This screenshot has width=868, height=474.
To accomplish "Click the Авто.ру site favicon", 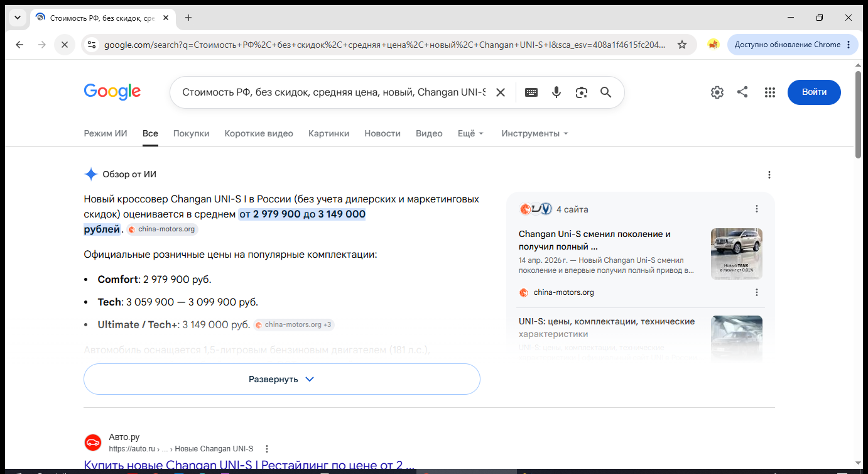I will point(92,443).
